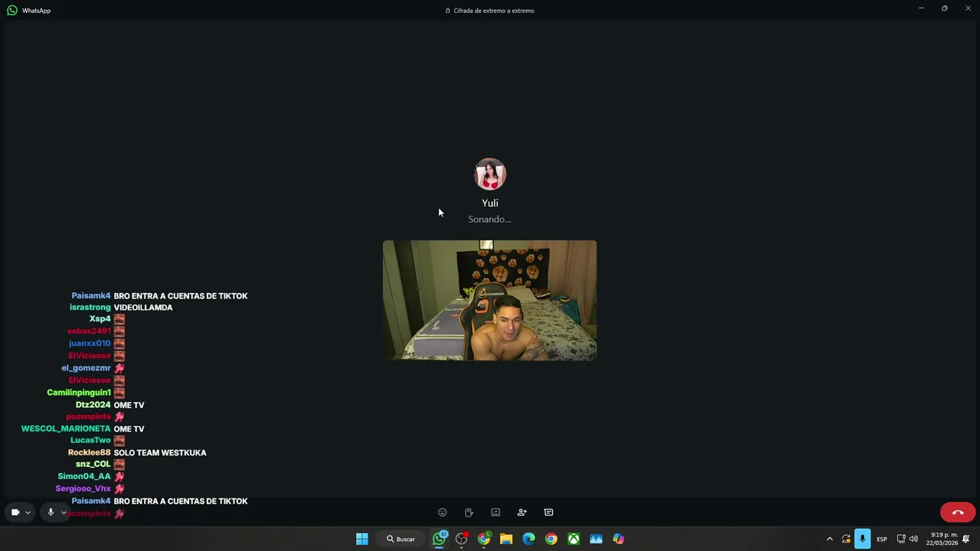Raise hand in the call
The height and width of the screenshot is (551, 980).
coord(469,512)
